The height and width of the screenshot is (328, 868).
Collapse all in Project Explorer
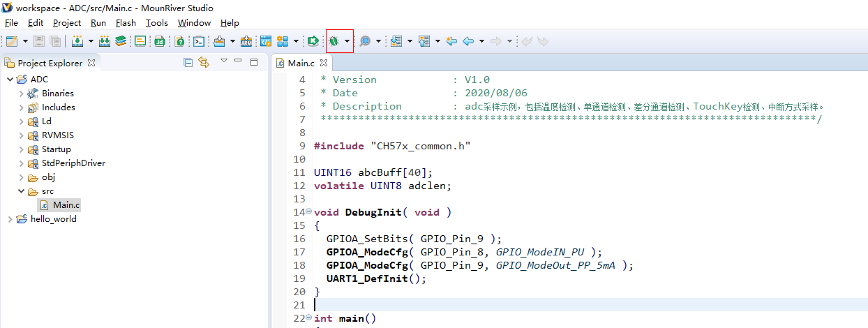click(188, 63)
